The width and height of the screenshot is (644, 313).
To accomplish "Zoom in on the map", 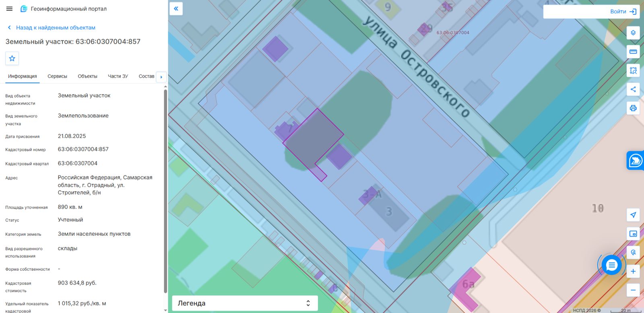I will (x=633, y=271).
